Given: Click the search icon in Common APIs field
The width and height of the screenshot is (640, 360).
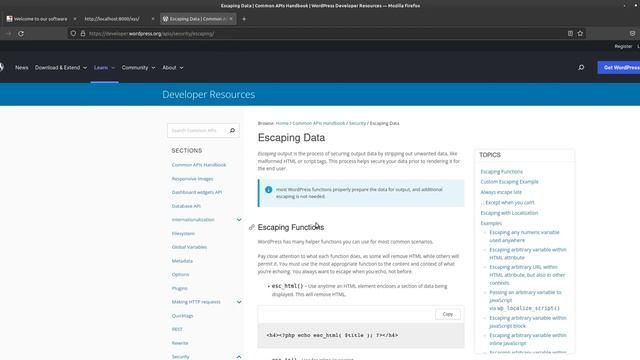Looking at the screenshot, I should [232, 130].
